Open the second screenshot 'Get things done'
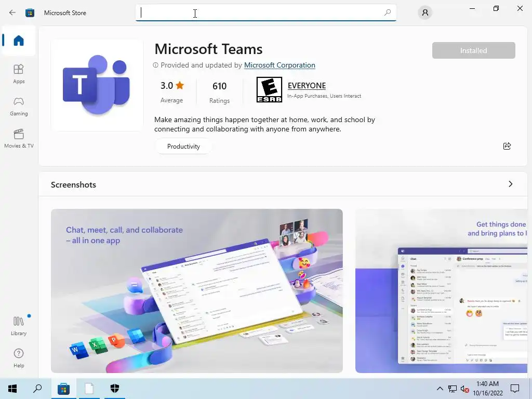Screen dimensions: 532x399 442,291
